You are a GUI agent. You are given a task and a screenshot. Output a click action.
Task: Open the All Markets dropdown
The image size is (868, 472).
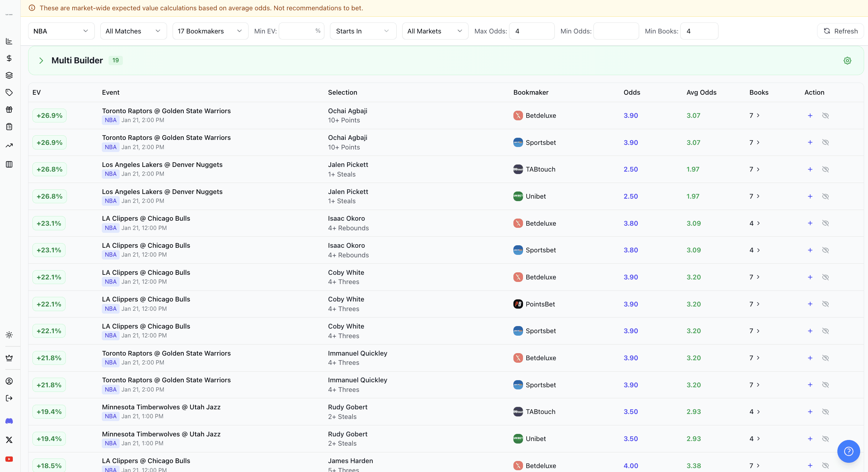435,31
